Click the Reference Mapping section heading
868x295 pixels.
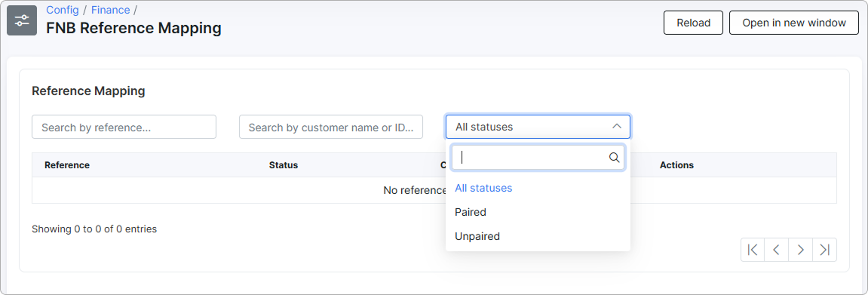point(88,91)
